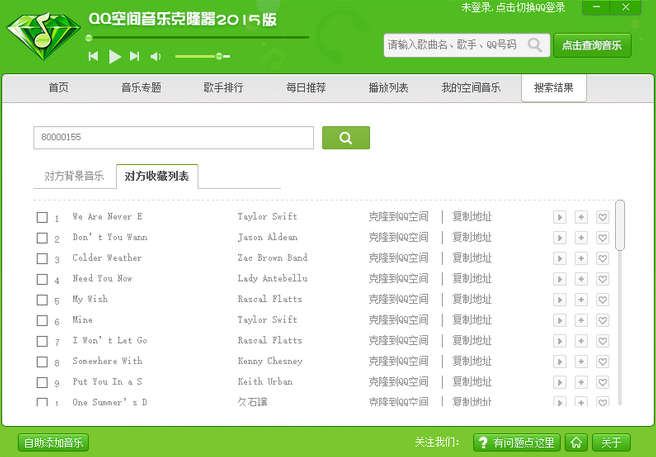Click 未登录 switch QQ login link
The image size is (656, 457).
[x=513, y=7]
